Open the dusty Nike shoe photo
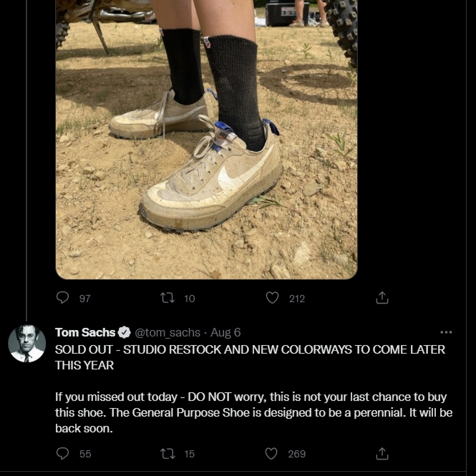 pos(206,140)
